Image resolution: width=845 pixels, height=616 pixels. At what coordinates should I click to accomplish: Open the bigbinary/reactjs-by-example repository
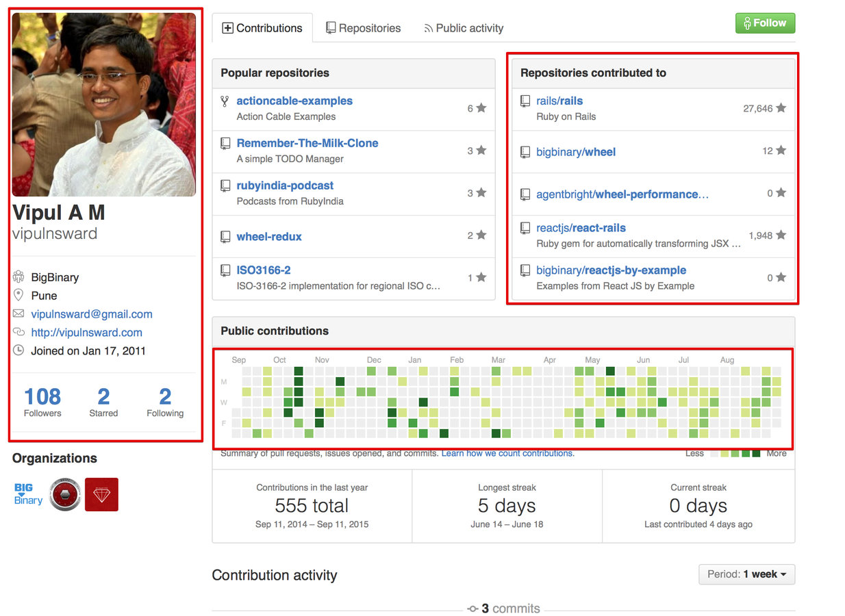click(611, 270)
